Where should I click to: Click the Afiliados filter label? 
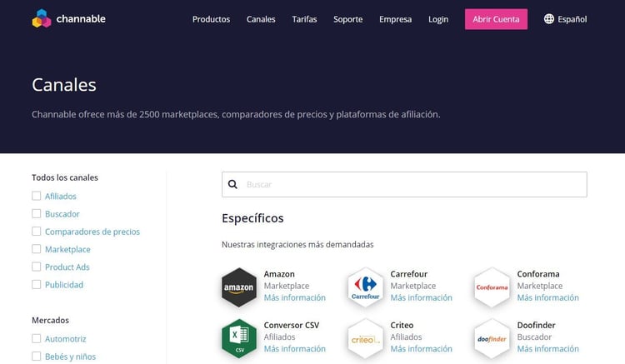61,196
